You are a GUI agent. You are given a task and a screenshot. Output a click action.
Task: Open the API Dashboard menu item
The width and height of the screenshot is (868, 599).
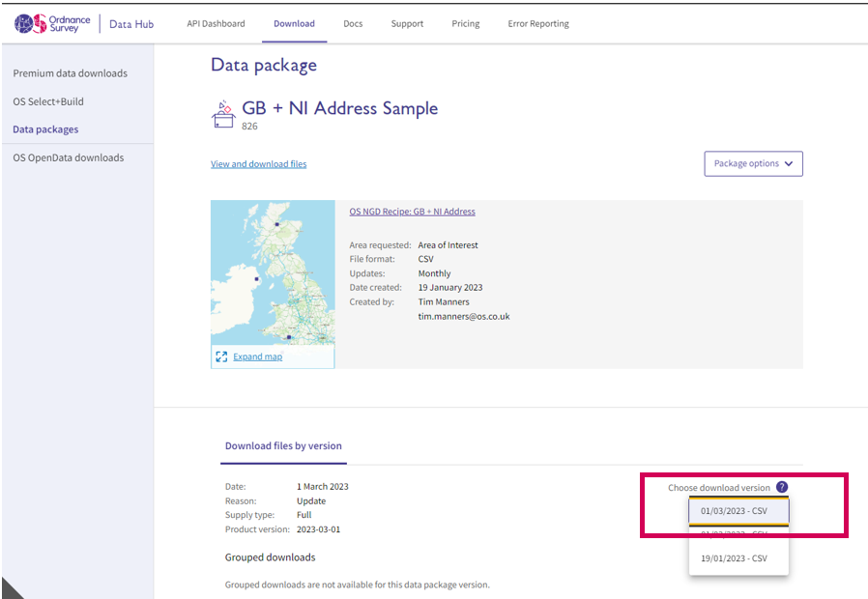point(216,24)
